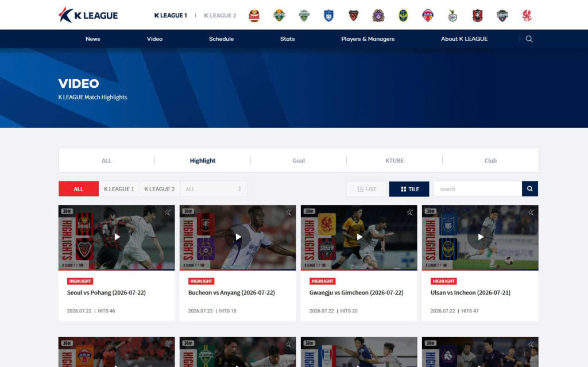588x367 pixels.
Task: Select the KTUBE video category tab
Action: 394,161
